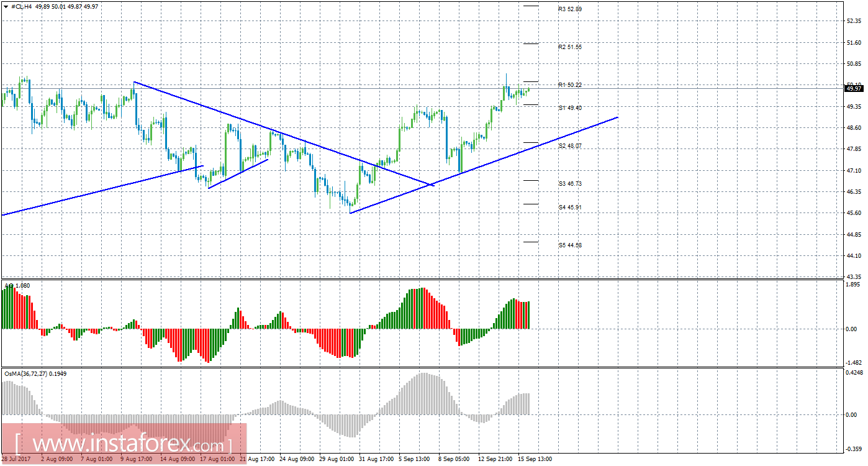868x466 pixels.
Task: Click 52.35 on the price axis
Action: (x=854, y=21)
